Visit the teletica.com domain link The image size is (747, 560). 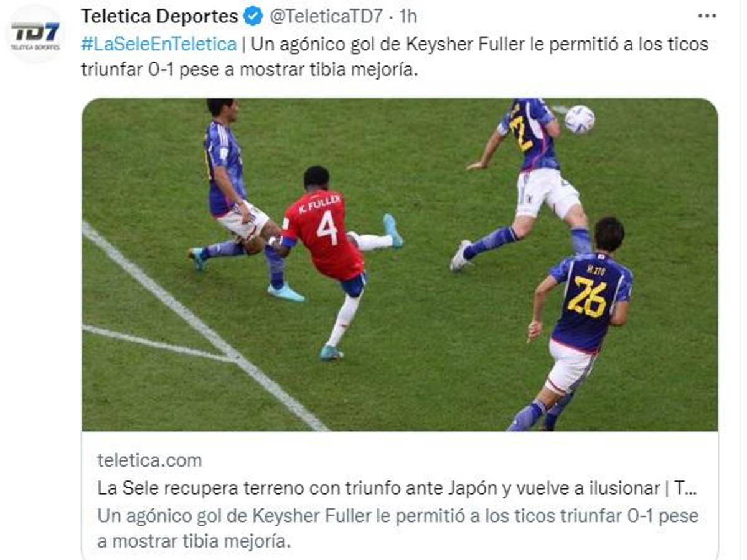[x=149, y=460]
